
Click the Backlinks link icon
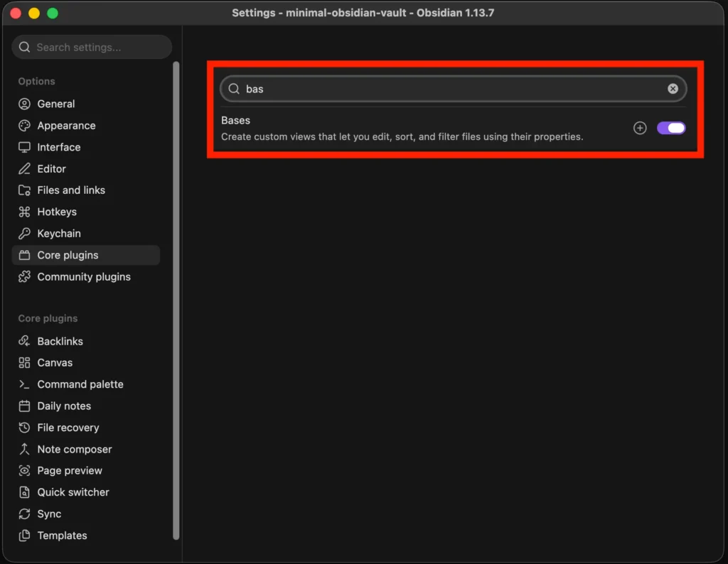point(24,341)
